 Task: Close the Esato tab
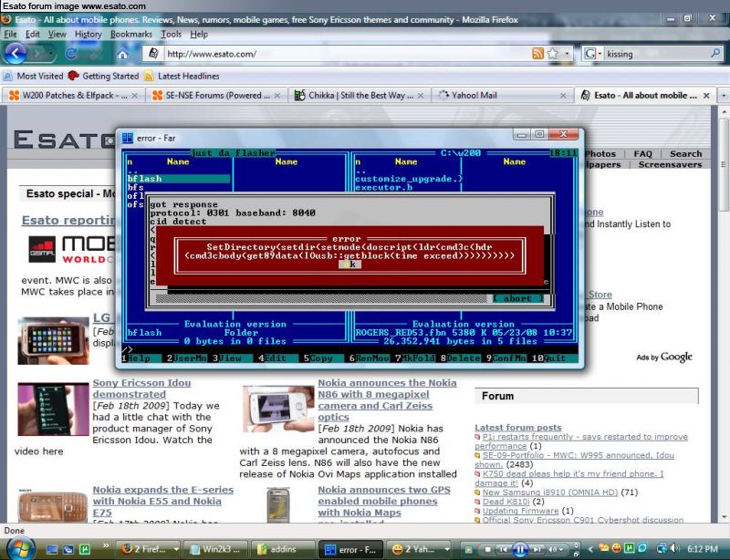[x=706, y=96]
